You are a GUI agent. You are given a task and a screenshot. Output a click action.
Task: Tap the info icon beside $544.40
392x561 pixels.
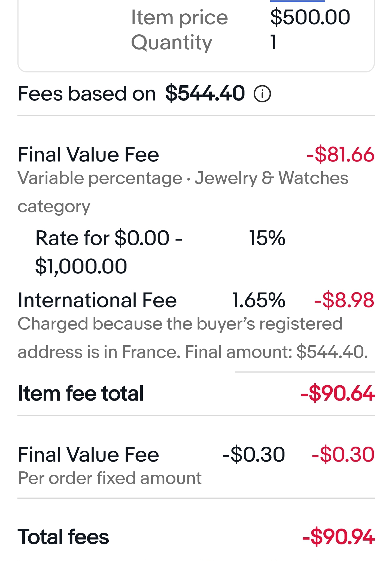pos(262,94)
